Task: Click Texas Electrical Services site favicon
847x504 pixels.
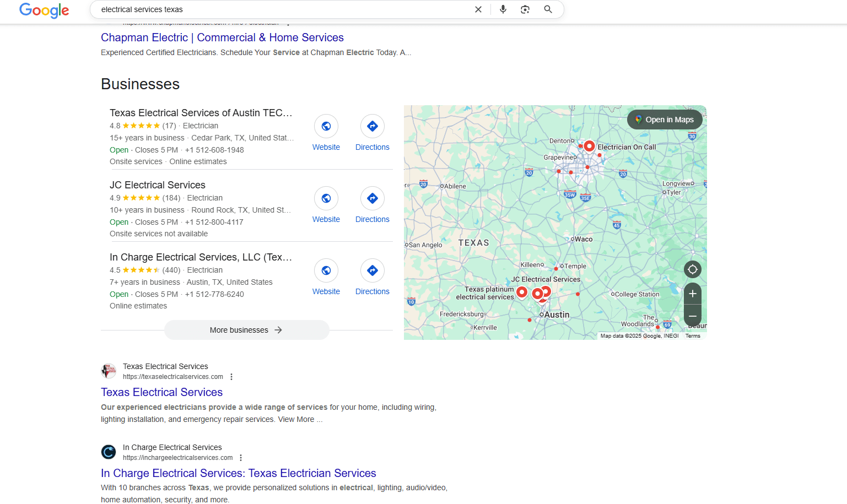Action: (x=109, y=371)
